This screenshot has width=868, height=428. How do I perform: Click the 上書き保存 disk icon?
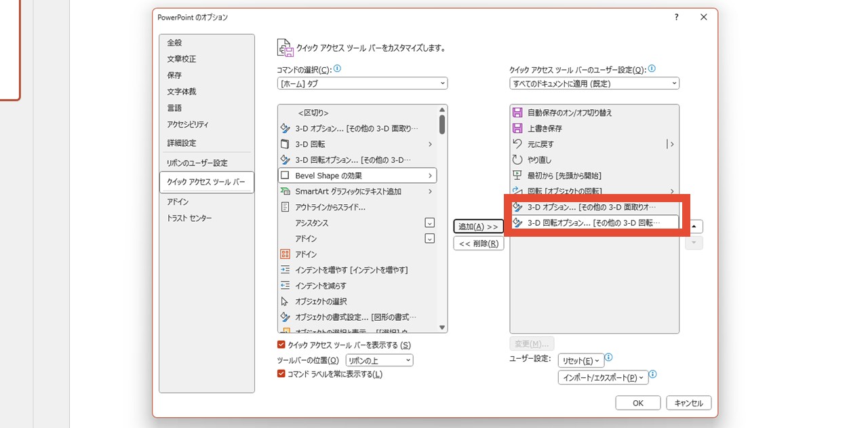click(517, 128)
